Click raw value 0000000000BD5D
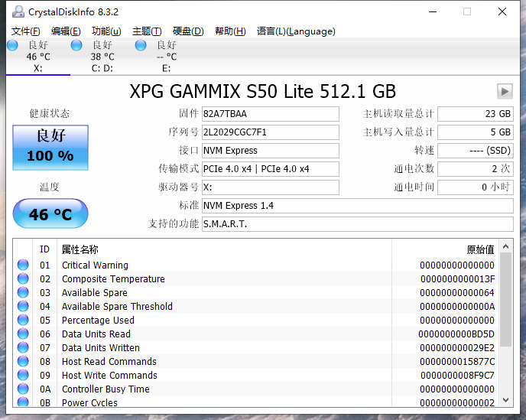The image size is (526, 420). pyautogui.click(x=456, y=334)
